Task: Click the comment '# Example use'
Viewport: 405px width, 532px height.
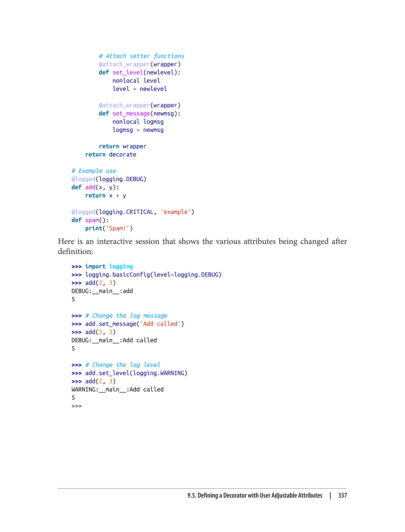Action: coord(94,171)
